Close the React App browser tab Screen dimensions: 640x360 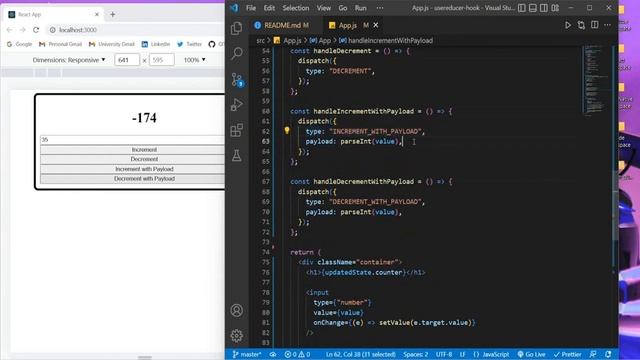(97, 14)
